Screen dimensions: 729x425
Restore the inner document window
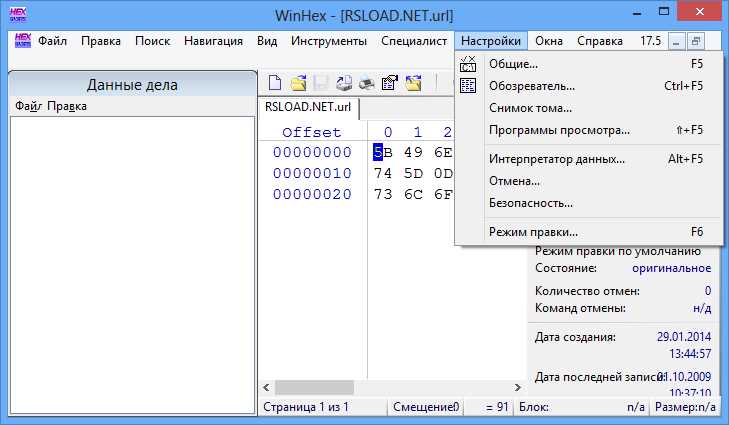696,41
